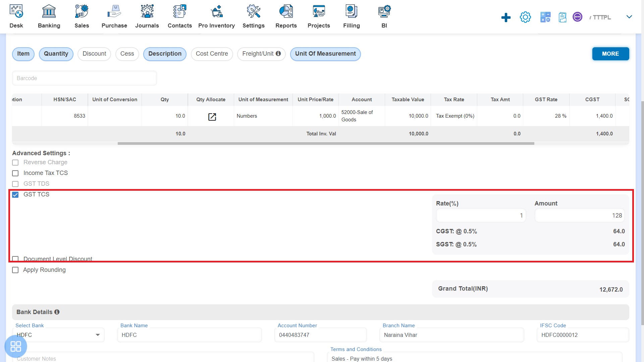This screenshot has height=362, width=644.
Task: Navigate to Sales module
Action: pyautogui.click(x=81, y=16)
